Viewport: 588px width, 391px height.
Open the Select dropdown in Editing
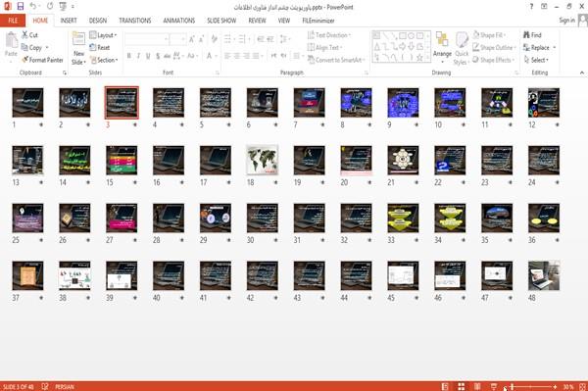click(536, 60)
